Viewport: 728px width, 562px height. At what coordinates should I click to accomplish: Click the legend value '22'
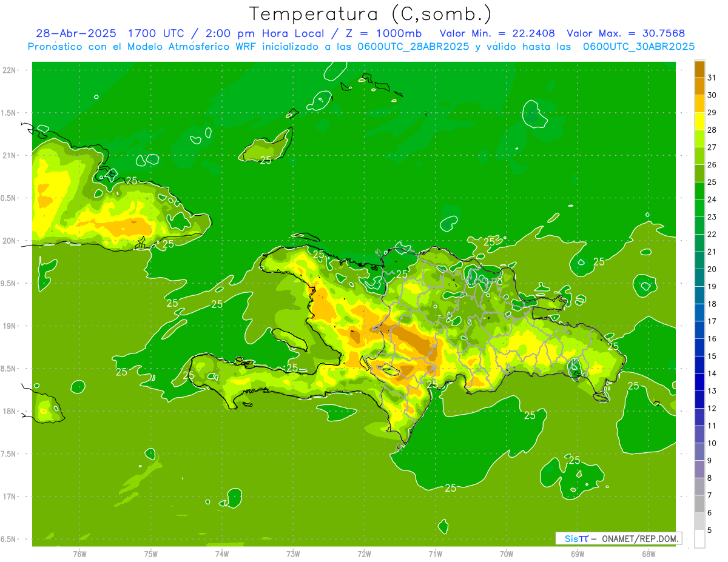tap(712, 235)
